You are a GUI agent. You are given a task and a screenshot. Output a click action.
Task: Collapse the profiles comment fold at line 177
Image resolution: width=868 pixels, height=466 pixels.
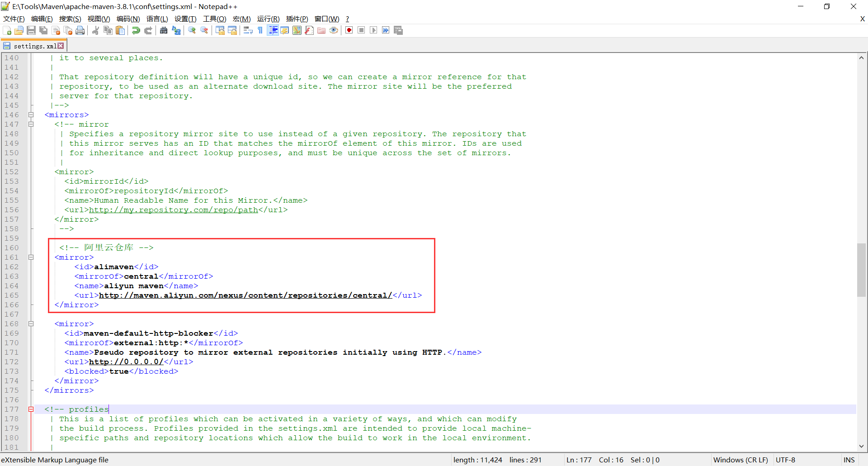pyautogui.click(x=31, y=409)
